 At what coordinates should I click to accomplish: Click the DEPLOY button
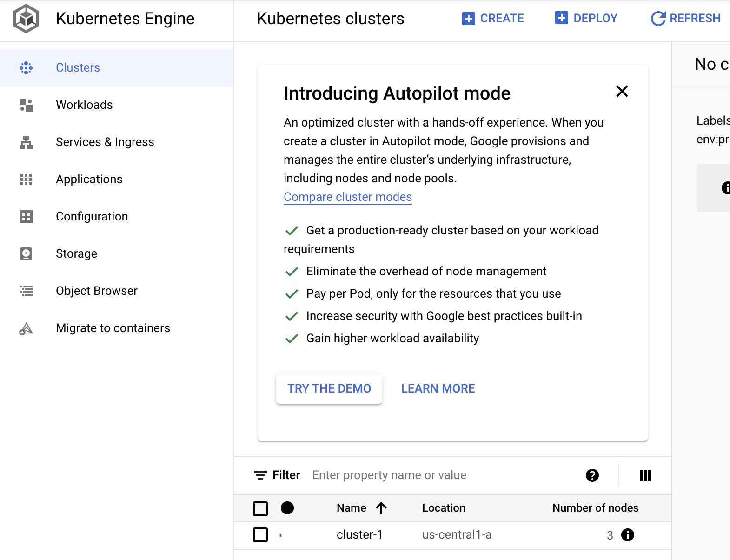pos(586,19)
